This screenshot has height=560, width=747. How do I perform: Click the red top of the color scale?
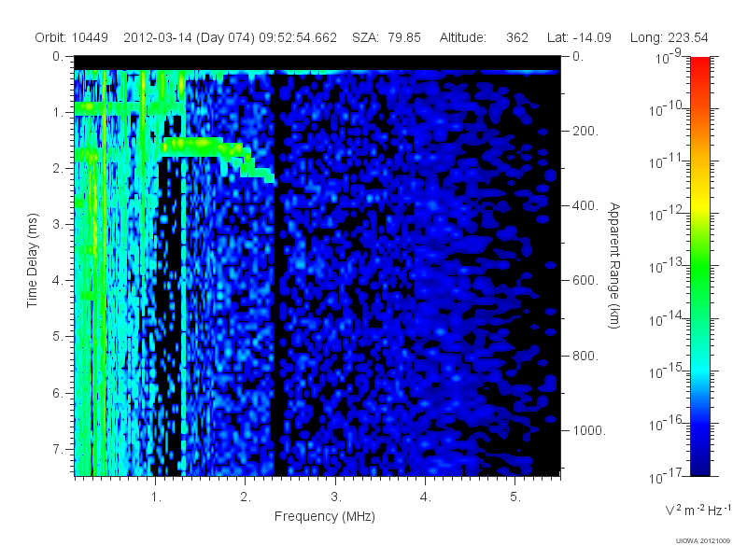tap(699, 66)
